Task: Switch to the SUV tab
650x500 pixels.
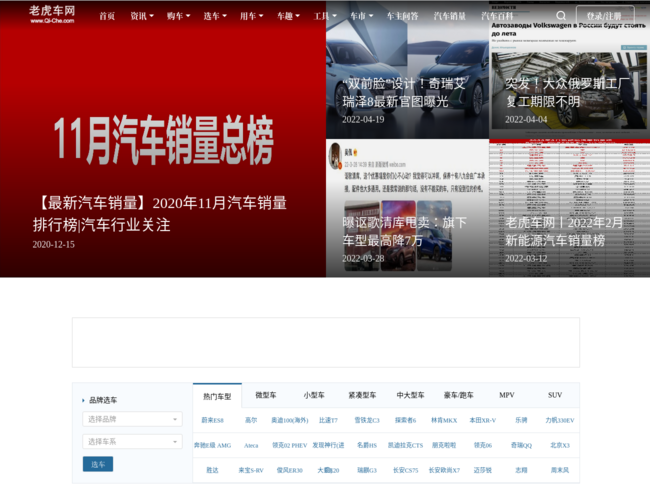Action: click(555, 395)
